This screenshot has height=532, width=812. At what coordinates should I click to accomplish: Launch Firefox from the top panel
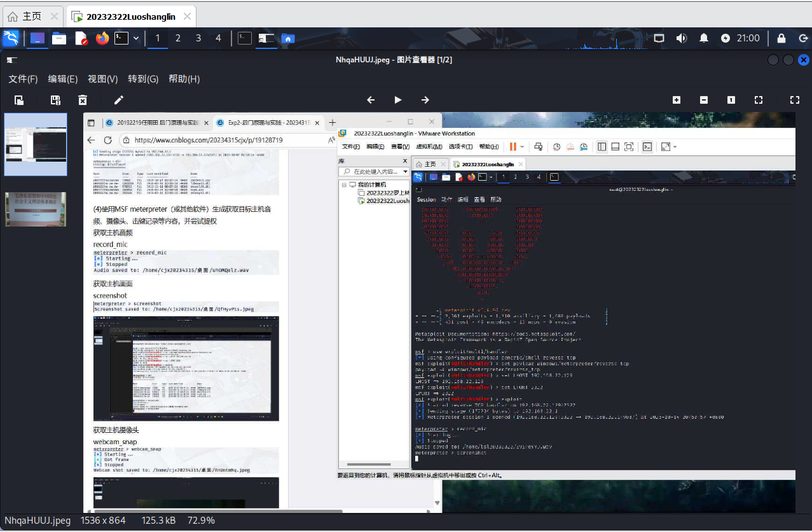[x=102, y=38]
